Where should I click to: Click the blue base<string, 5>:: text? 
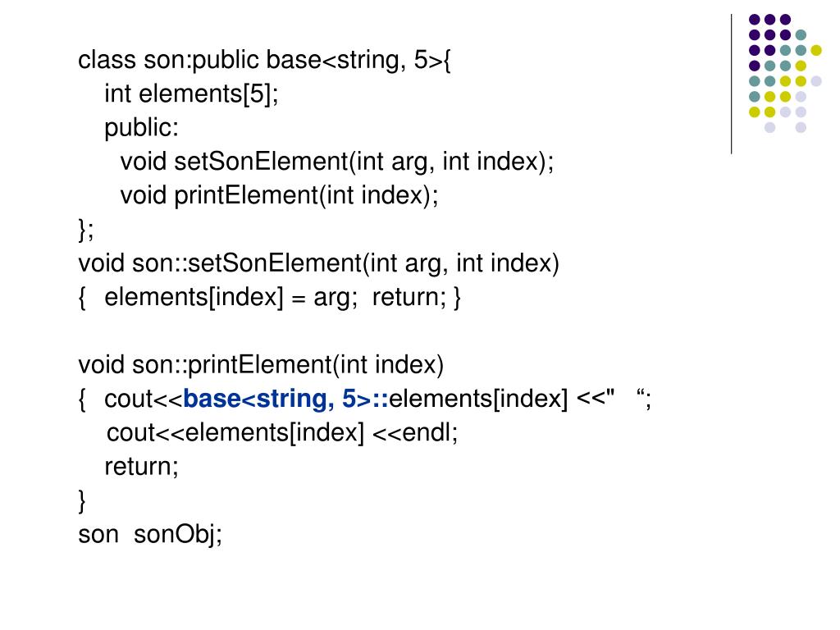[285, 399]
